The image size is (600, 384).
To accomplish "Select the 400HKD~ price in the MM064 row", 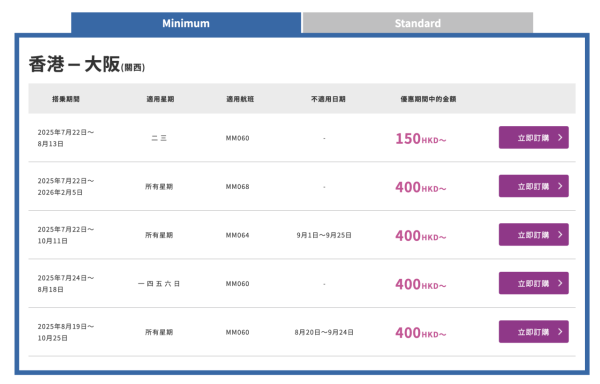I will coord(421,236).
